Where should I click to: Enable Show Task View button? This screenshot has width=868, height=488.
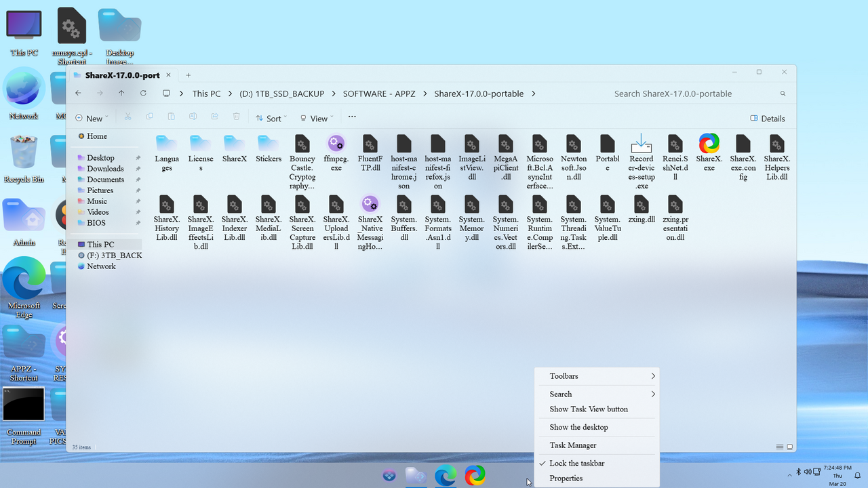point(589,409)
